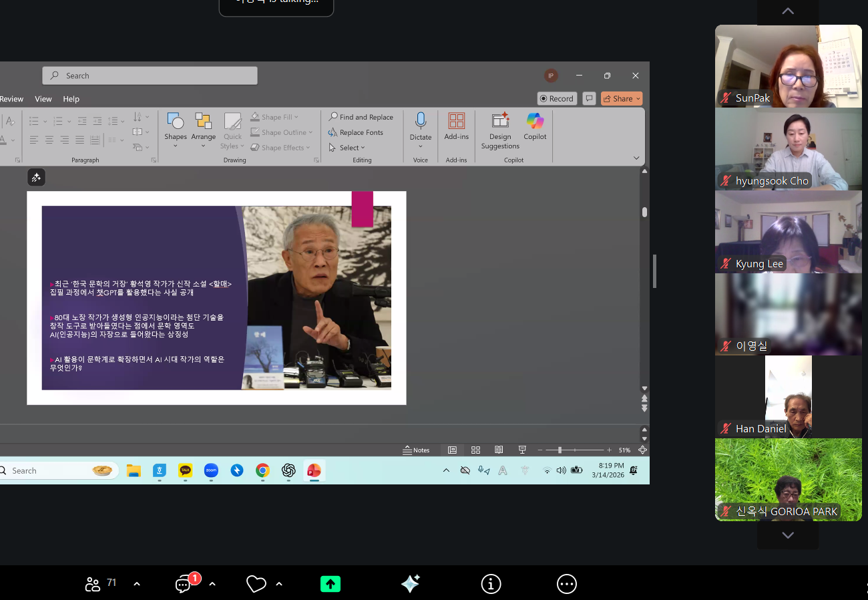Open the chat with unread badge
This screenshot has width=868, height=600.
point(184,584)
